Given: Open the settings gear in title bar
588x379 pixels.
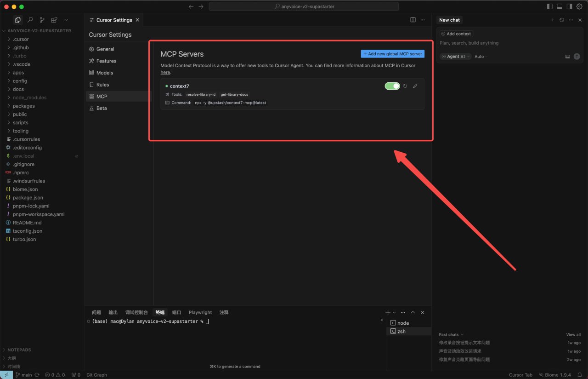Looking at the screenshot, I should [x=579, y=6].
